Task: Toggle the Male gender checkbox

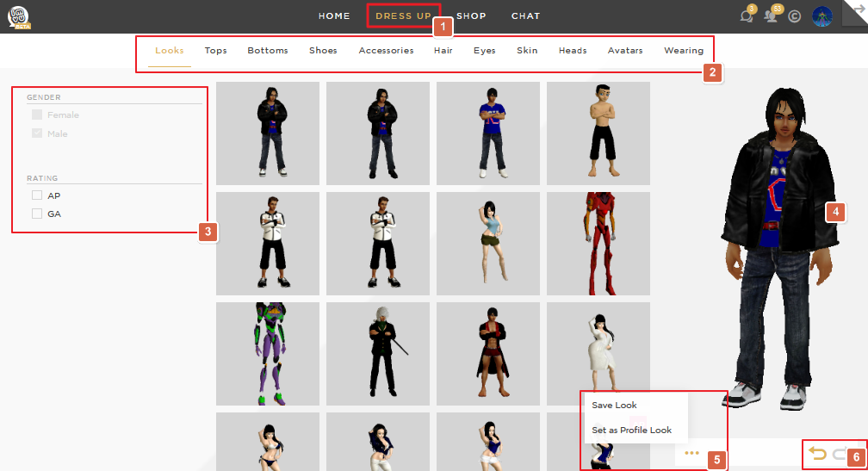Action: click(x=37, y=133)
